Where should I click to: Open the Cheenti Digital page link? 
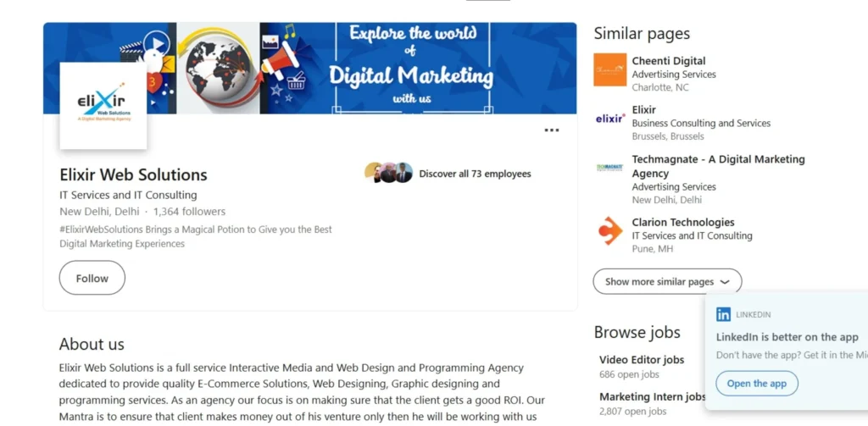669,61
